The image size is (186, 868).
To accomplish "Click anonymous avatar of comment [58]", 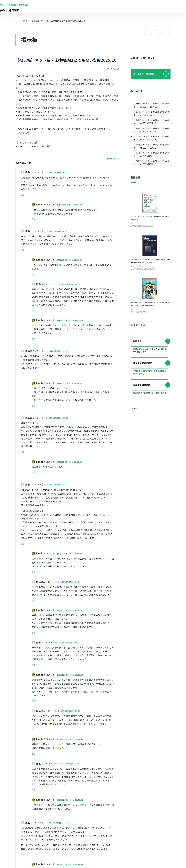I will pos(33,764).
